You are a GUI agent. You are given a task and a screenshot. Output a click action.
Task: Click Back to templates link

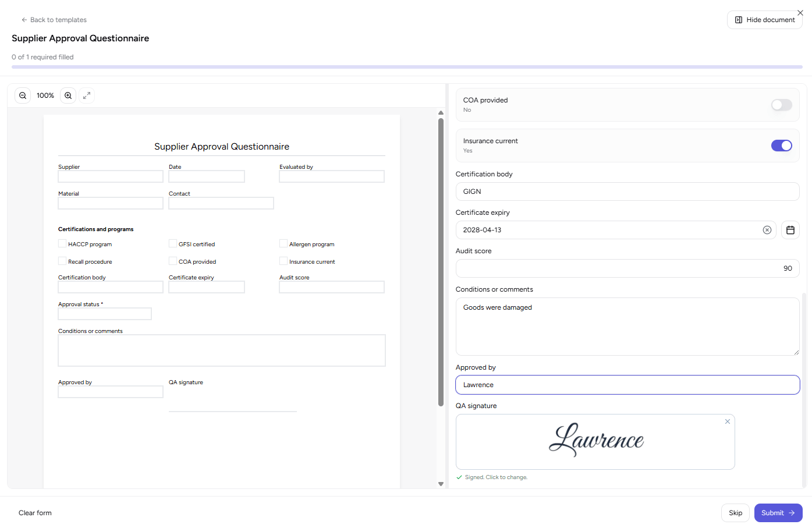tap(54, 20)
